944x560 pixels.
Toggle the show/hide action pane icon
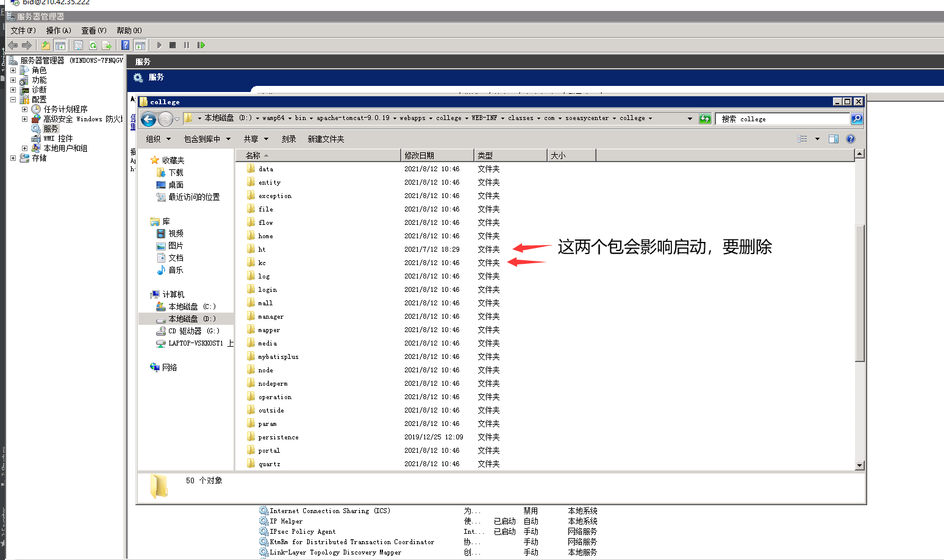[x=140, y=45]
